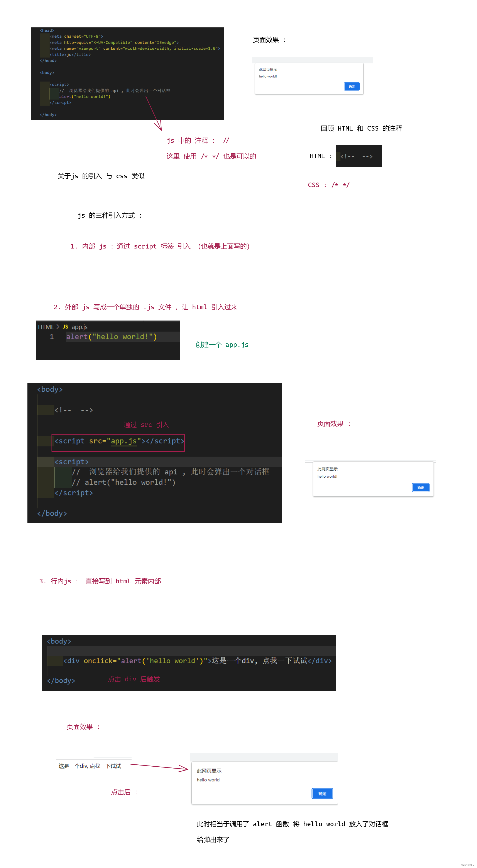This screenshot has width=477, height=868.
Task: Click the text 关于js 的引入 与 css 类似
Action: click(x=101, y=176)
